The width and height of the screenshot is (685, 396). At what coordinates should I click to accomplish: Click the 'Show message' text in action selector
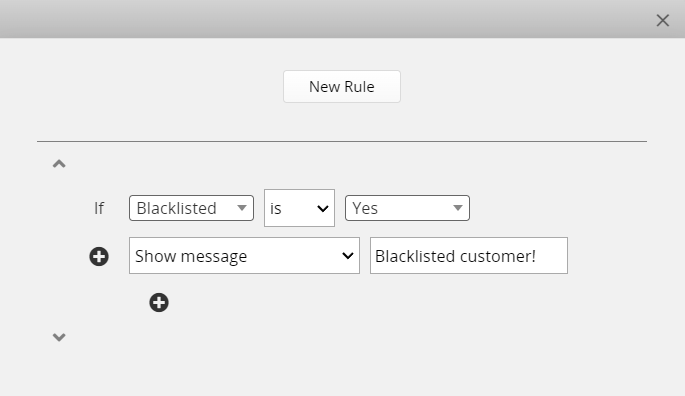(191, 256)
